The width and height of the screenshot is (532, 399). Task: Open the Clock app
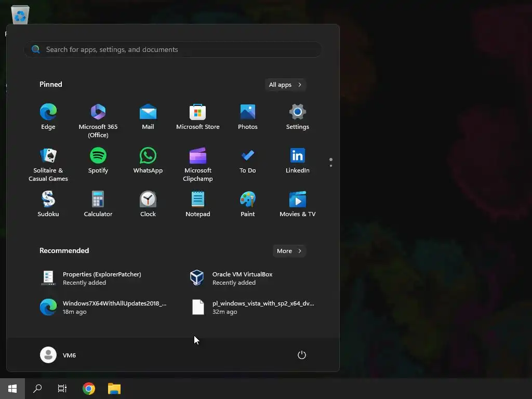(148, 204)
